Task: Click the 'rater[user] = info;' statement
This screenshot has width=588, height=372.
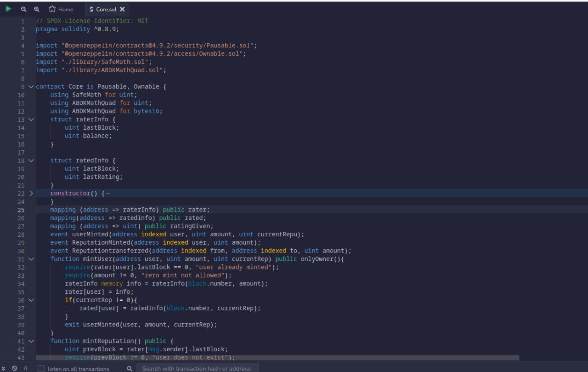Action: (99, 292)
